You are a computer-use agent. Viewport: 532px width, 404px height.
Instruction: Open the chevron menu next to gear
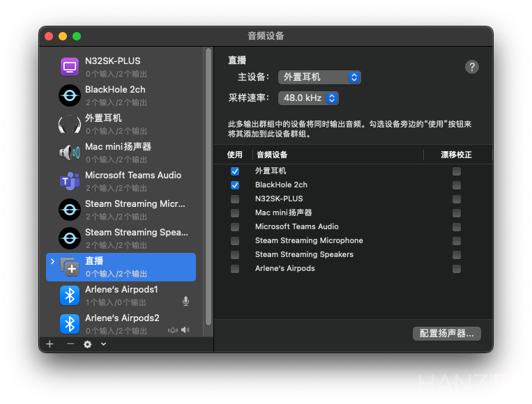[103, 344]
